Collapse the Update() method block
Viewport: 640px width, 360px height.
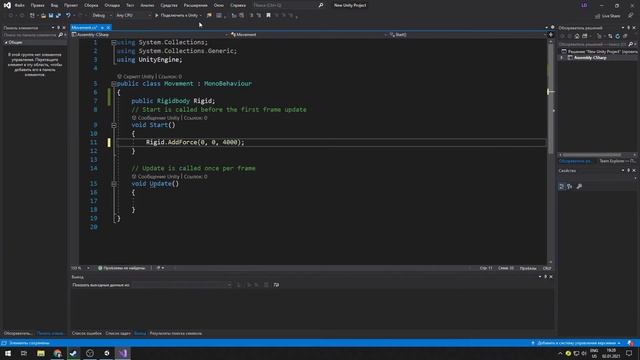114,184
